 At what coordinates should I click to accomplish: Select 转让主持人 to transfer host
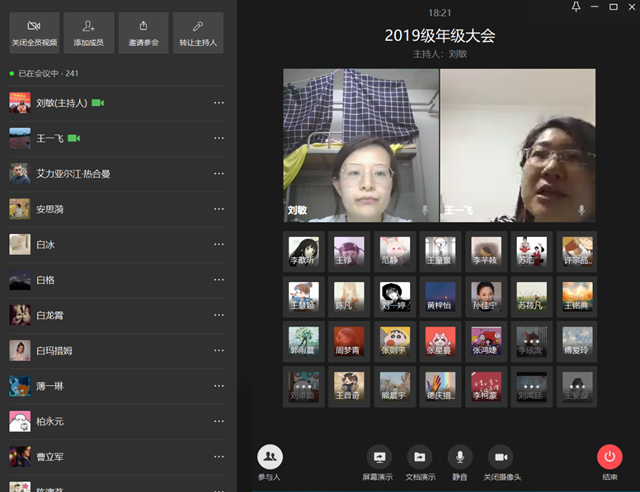(x=197, y=32)
